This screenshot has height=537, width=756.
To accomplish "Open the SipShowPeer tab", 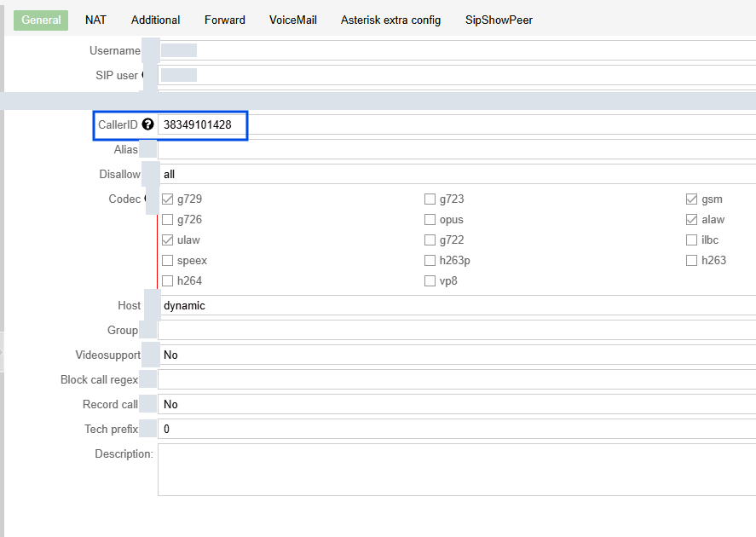I will pos(499,20).
